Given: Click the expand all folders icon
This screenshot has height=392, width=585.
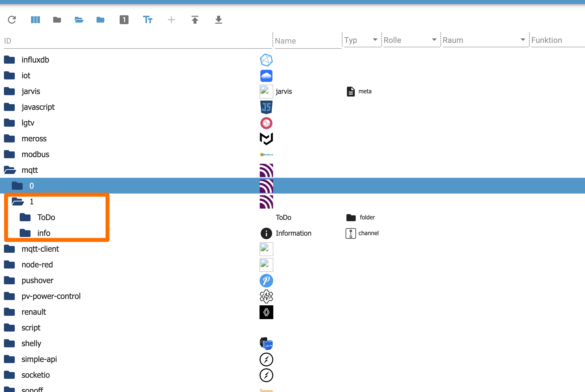Looking at the screenshot, I should coord(79,20).
